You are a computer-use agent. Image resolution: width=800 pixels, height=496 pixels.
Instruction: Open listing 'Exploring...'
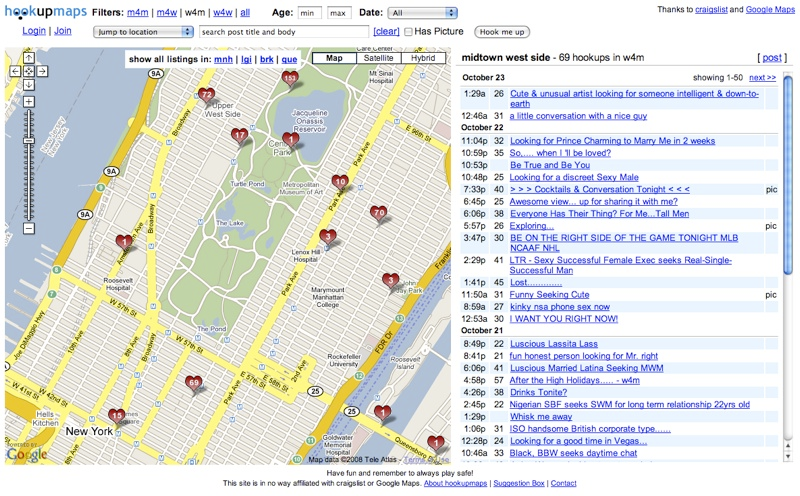pyautogui.click(x=532, y=226)
